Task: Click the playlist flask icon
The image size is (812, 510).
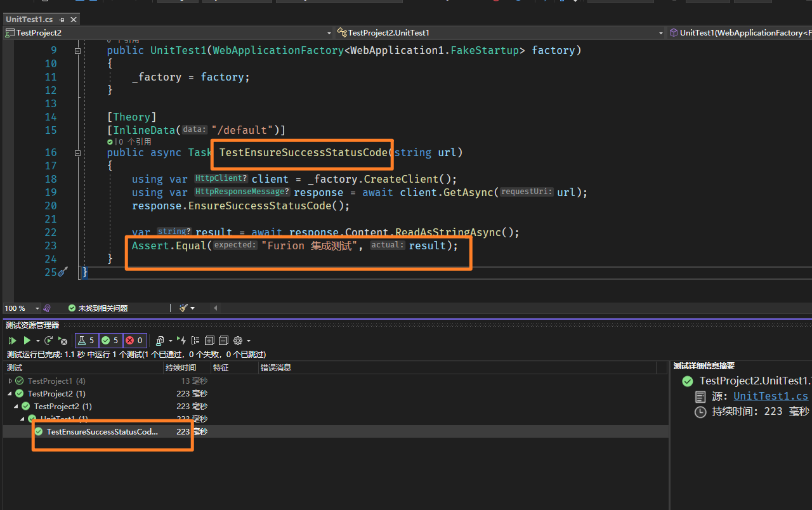Action: click(x=159, y=341)
